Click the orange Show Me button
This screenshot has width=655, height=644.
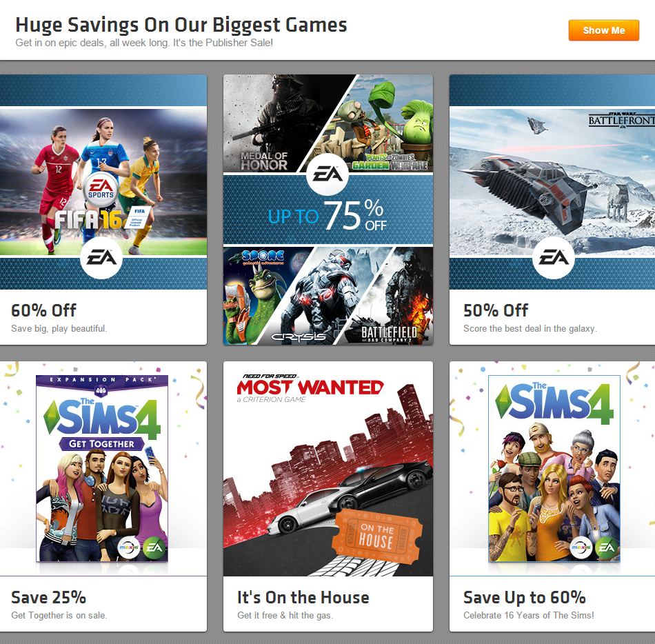coord(603,30)
